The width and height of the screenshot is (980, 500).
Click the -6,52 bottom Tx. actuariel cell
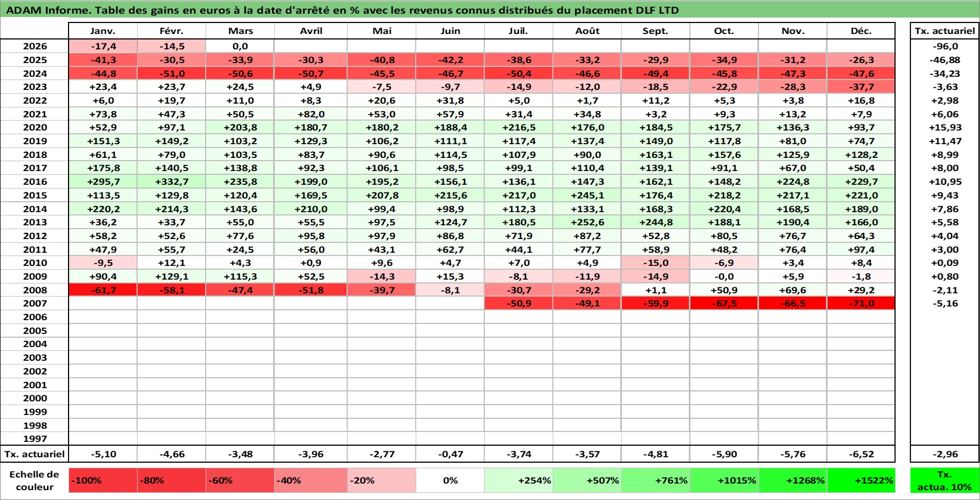(861, 454)
